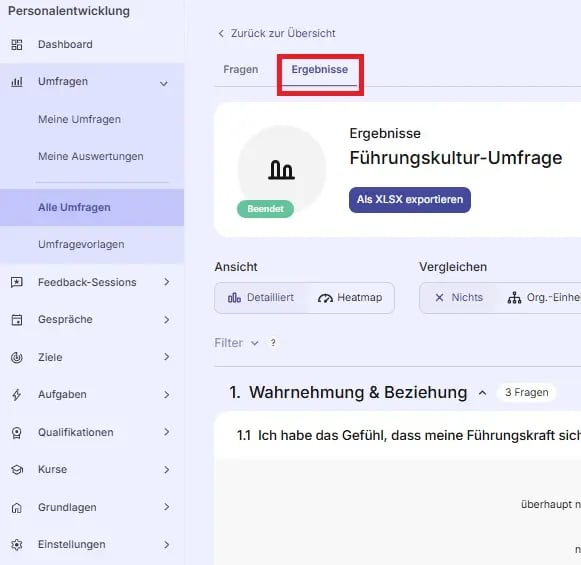Open Dashboard from sidebar

click(66, 44)
